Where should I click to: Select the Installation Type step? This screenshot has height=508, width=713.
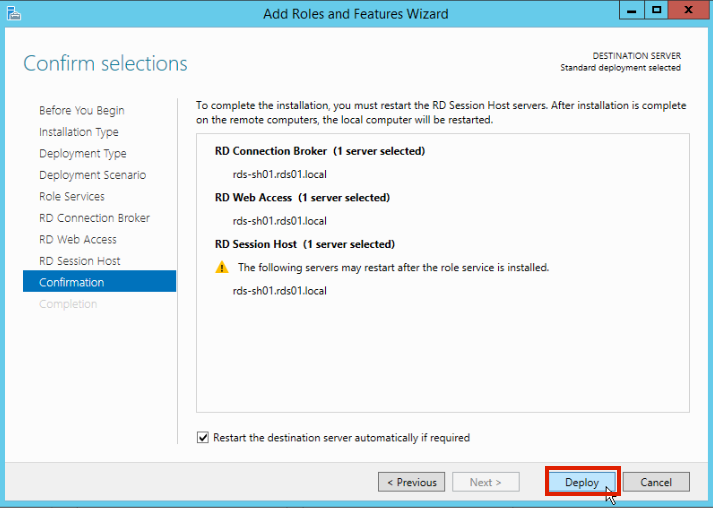pos(79,132)
